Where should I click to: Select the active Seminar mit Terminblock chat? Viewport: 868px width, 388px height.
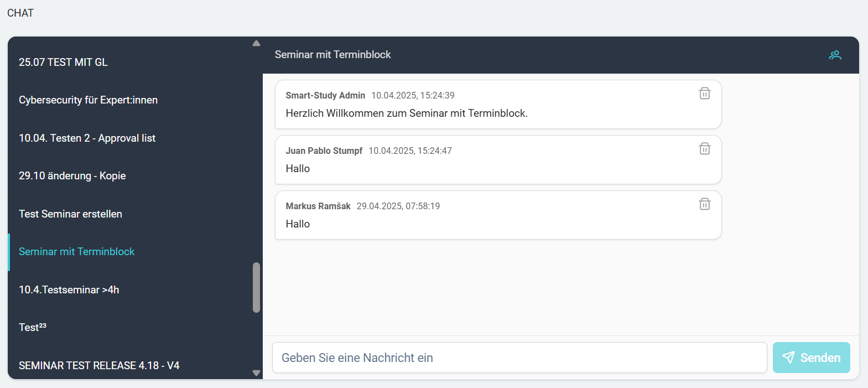tap(130, 252)
